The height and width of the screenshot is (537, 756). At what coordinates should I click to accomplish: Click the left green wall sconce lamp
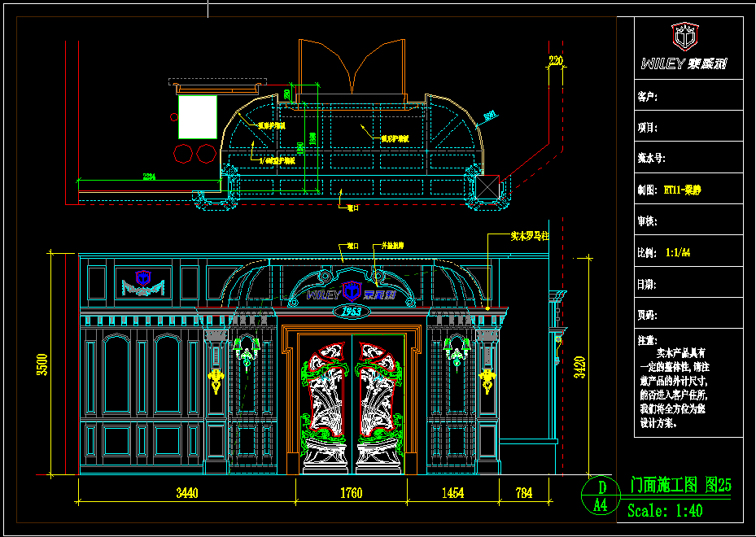pyautogui.click(x=247, y=351)
